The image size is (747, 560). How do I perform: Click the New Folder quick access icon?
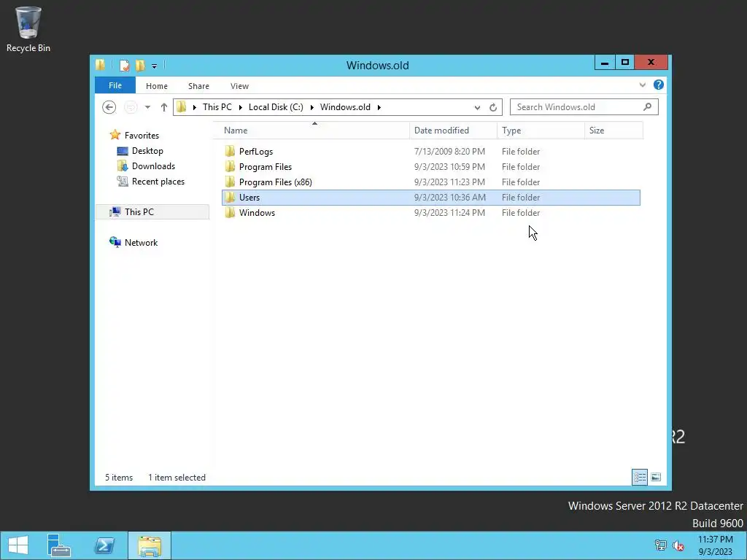tap(140, 65)
